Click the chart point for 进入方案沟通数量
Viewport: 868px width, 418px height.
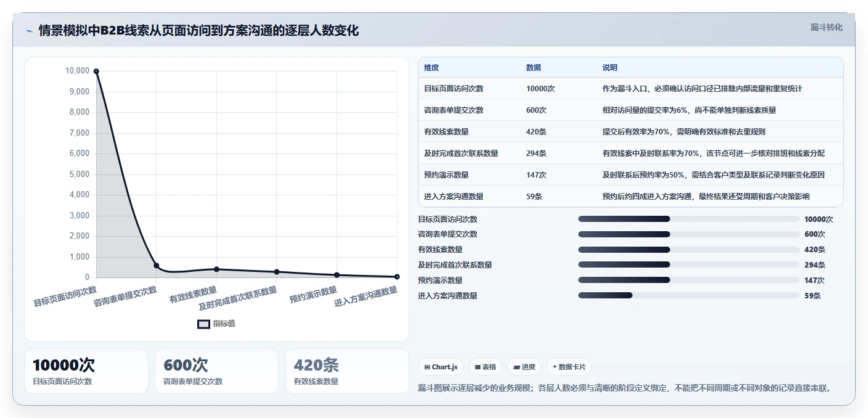tap(397, 277)
